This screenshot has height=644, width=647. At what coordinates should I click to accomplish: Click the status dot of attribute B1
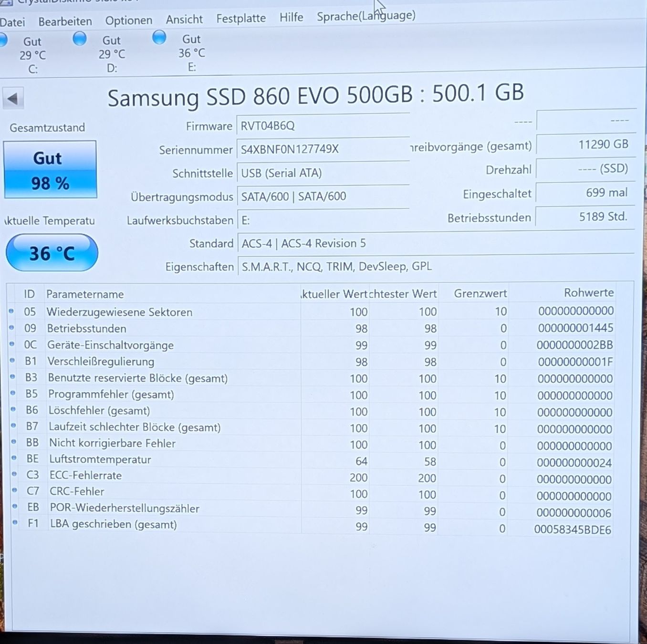coord(12,361)
